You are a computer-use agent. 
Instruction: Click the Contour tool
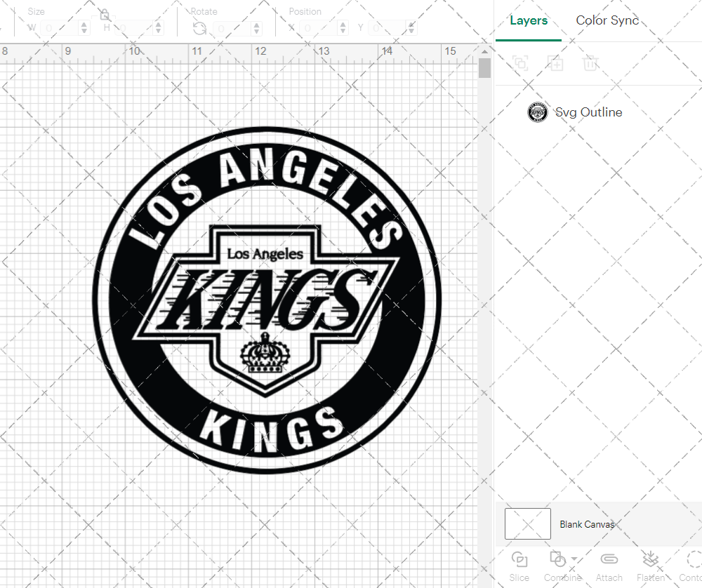coord(693,566)
